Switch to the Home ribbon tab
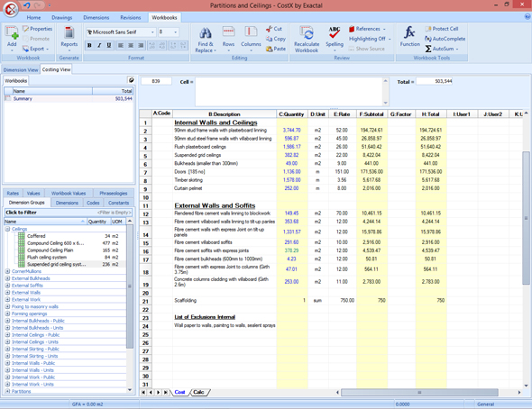Viewport: 532px width, 409px height. click(x=33, y=18)
